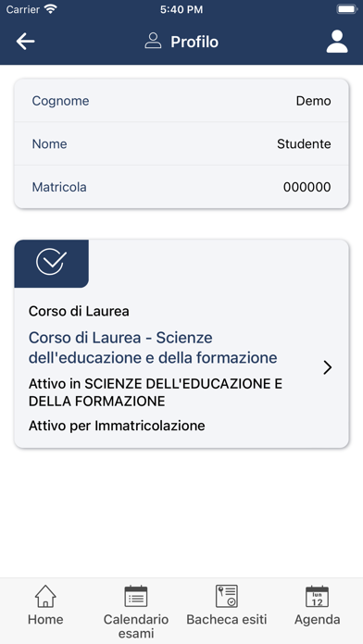Expand the course details chevron arrow

point(327,367)
